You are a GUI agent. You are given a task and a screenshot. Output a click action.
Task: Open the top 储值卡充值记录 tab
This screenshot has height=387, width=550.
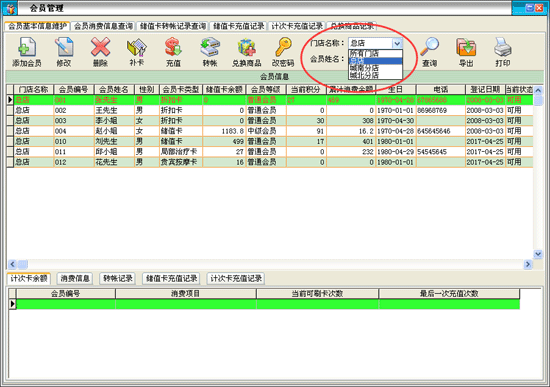(239, 26)
